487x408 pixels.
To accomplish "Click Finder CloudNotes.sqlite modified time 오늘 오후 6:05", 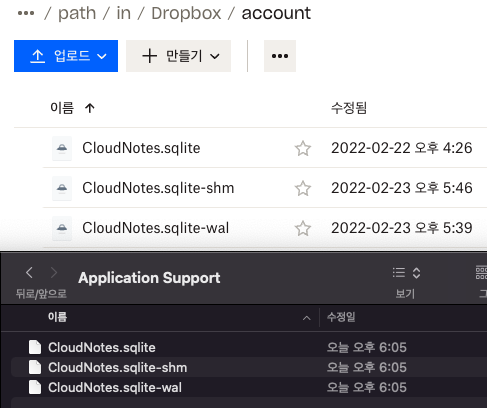I will point(366,347).
